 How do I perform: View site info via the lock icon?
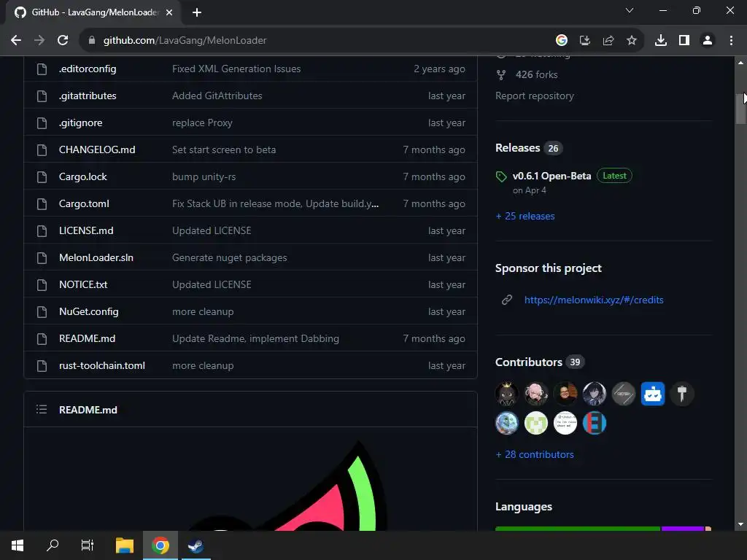92,41
